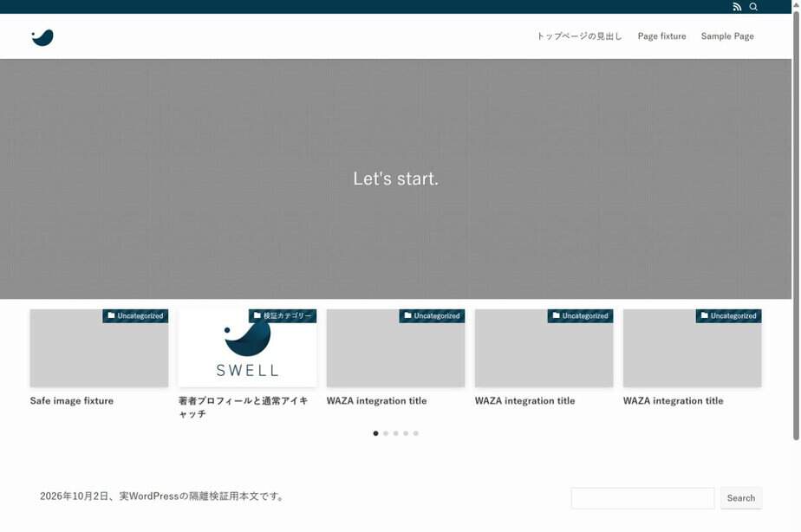This screenshot has height=532, width=801.
Task: Open the search icon in top bar
Action: point(753,7)
